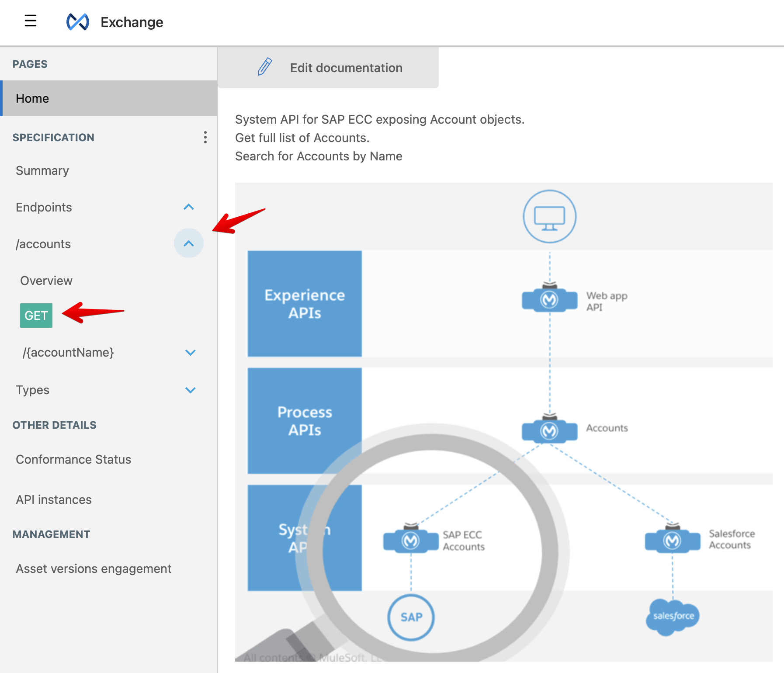Click the 'Accounts' diagram label

607,428
